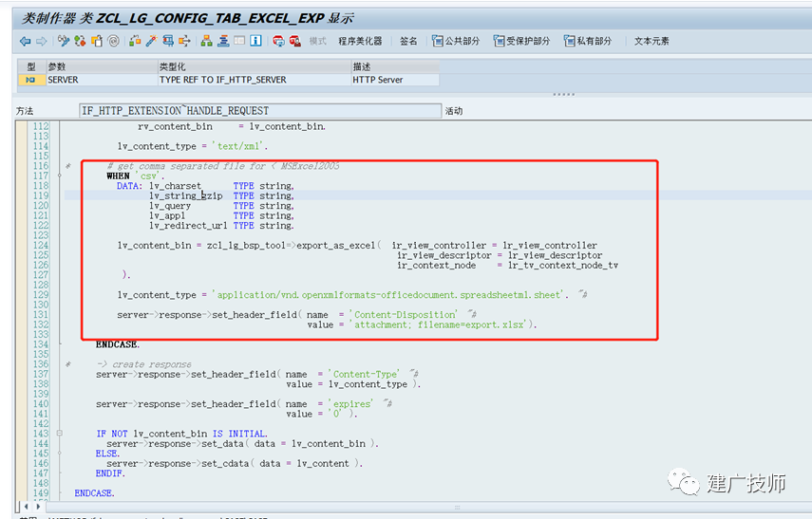Open the Other Object icon with padlock
The image size is (812, 519).
point(97,41)
